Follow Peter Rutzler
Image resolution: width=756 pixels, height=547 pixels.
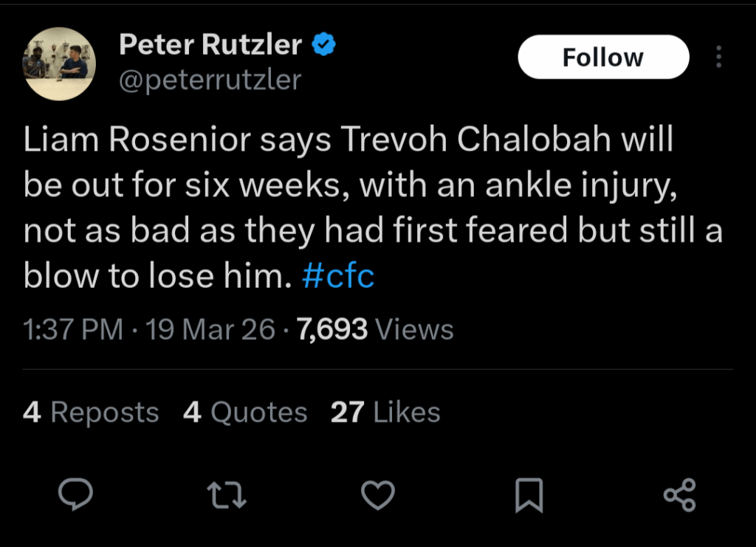pos(603,56)
